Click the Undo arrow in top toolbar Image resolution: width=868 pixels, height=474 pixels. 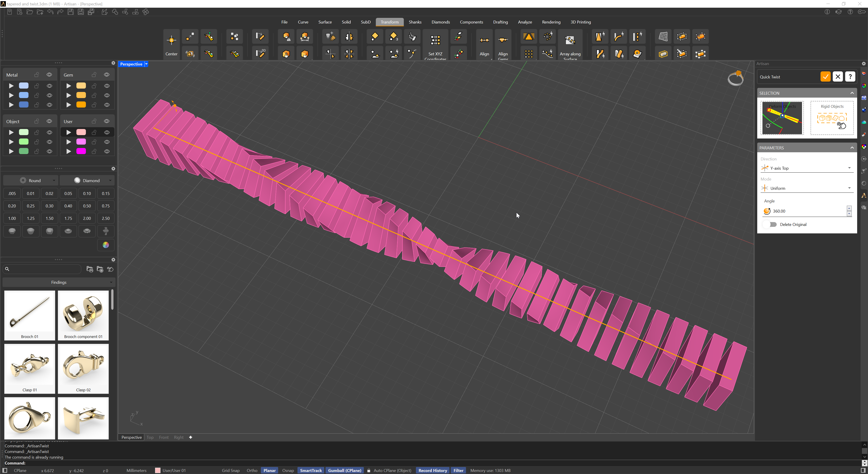pos(50,12)
